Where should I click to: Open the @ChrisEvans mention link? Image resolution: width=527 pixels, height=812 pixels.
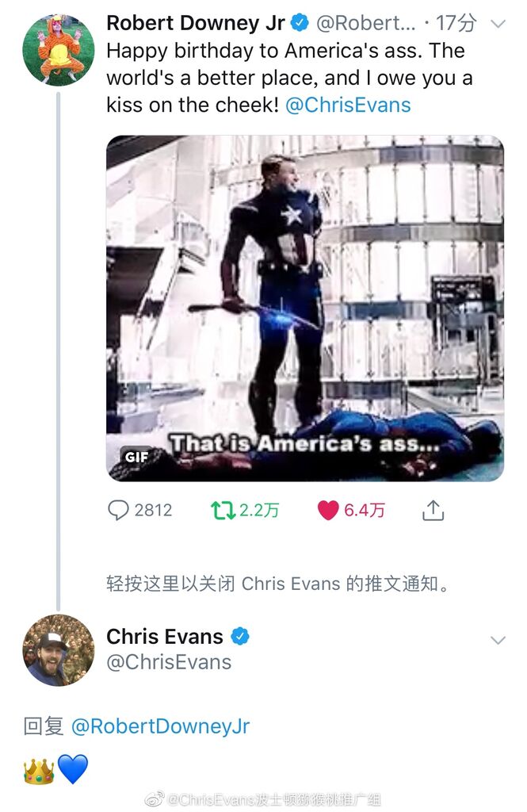point(348,105)
